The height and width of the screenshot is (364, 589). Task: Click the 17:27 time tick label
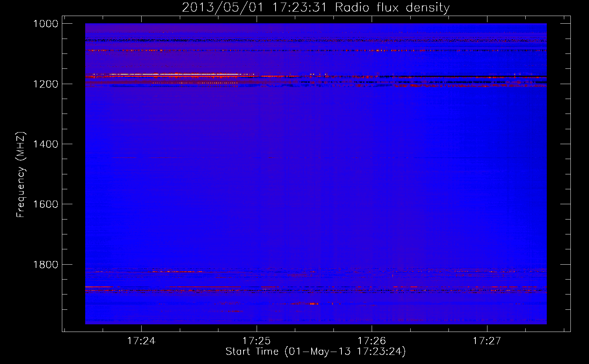(x=487, y=341)
